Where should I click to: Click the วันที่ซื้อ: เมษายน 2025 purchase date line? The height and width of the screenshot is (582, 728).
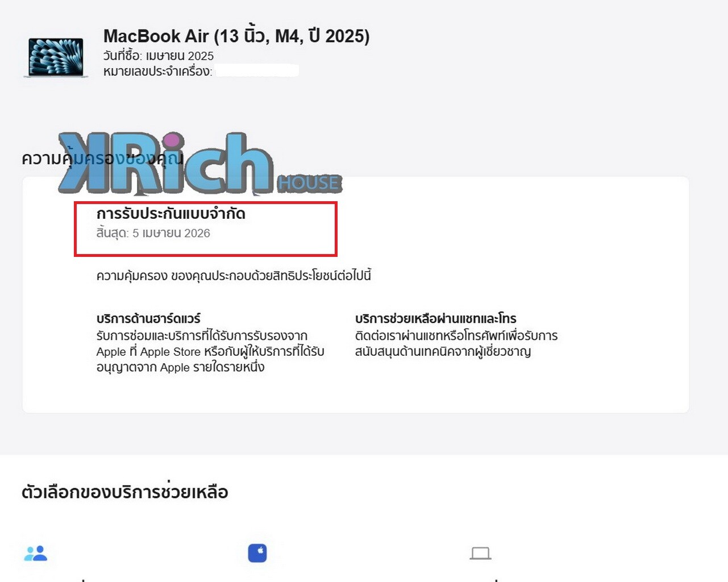click(x=159, y=56)
